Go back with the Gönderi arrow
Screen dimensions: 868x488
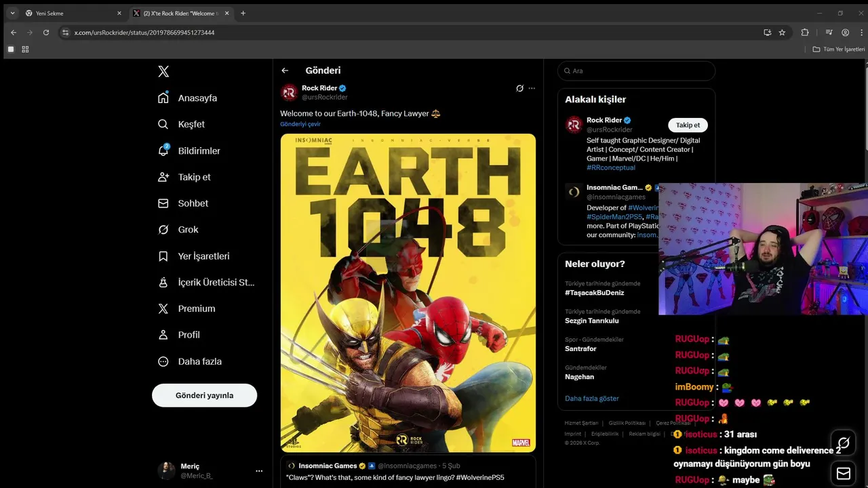coord(285,70)
